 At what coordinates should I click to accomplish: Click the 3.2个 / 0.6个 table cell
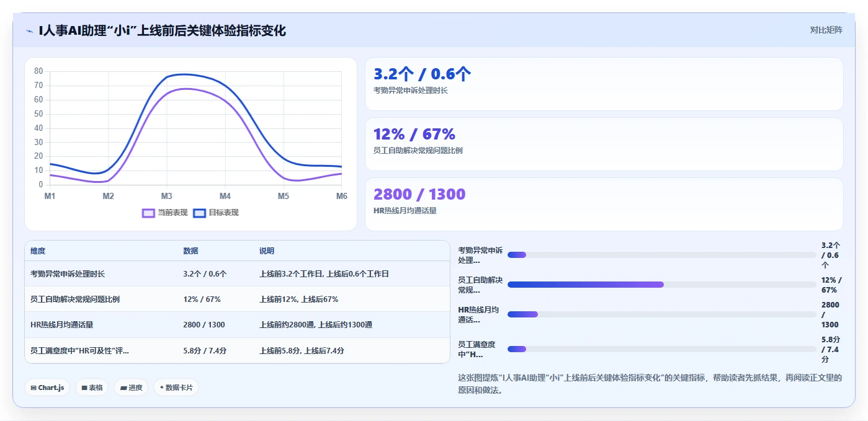click(205, 274)
